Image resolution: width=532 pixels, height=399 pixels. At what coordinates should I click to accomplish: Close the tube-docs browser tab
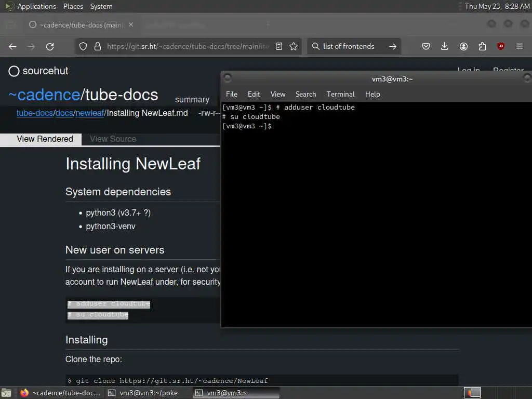pos(131,25)
